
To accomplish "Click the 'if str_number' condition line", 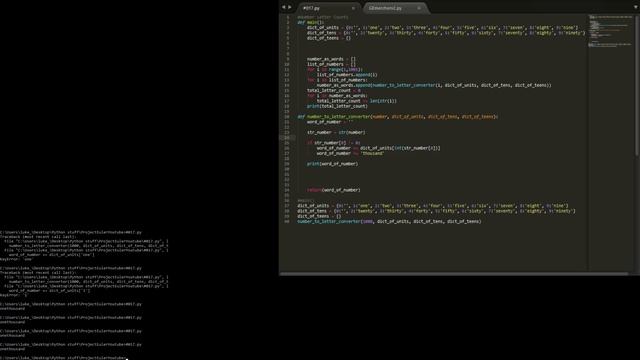I will (333, 143).
